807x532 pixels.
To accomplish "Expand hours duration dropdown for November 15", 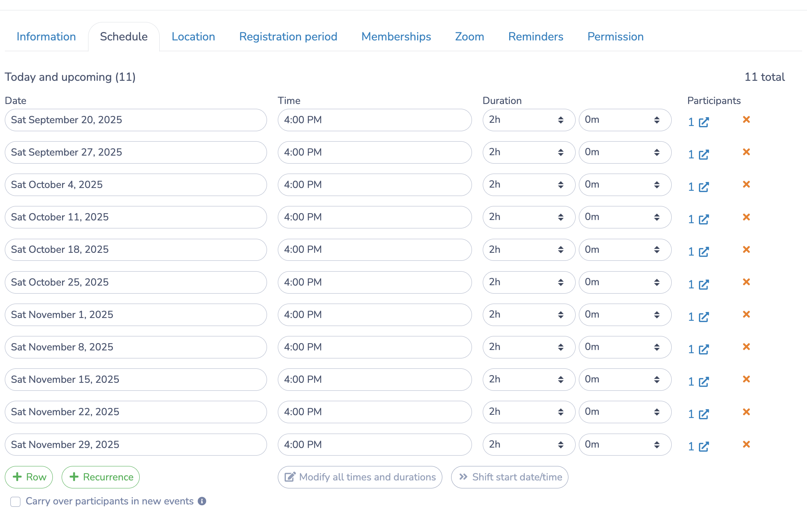I will (x=528, y=380).
